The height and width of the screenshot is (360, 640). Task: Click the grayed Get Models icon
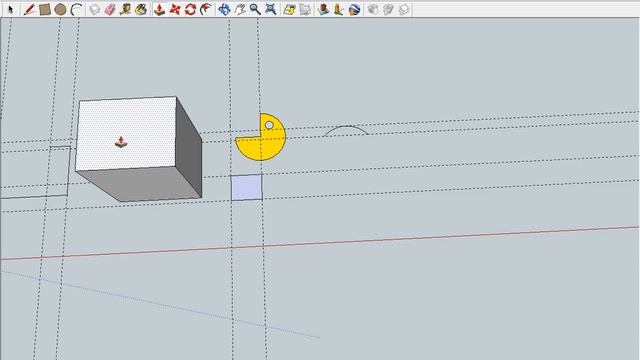pyautogui.click(x=373, y=9)
